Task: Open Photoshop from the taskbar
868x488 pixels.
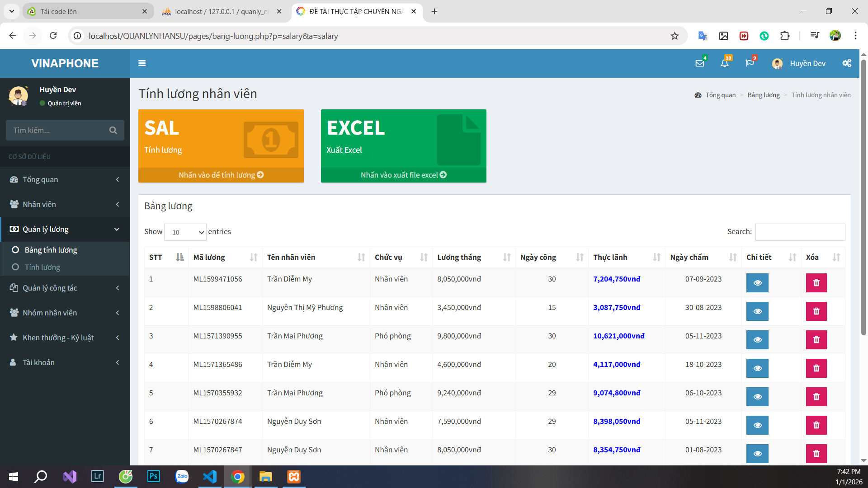Action: (154, 477)
